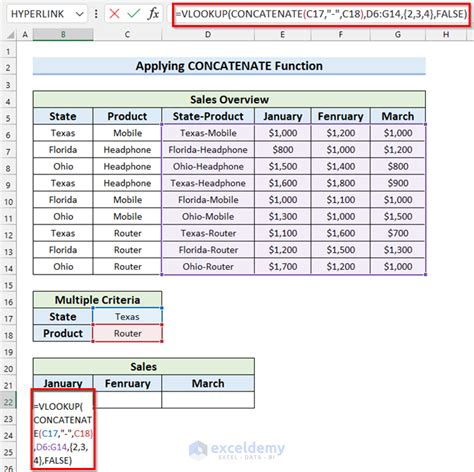
Task: Select the 'Router' criteria cell C18
Action: [x=127, y=333]
